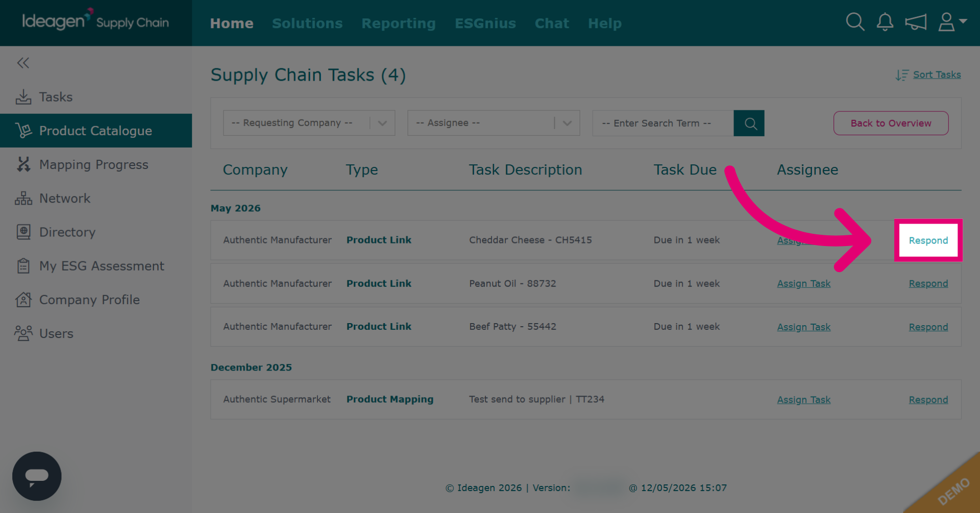
Task: Click 'Test send to supplier | TT234' description
Action: [x=536, y=399]
